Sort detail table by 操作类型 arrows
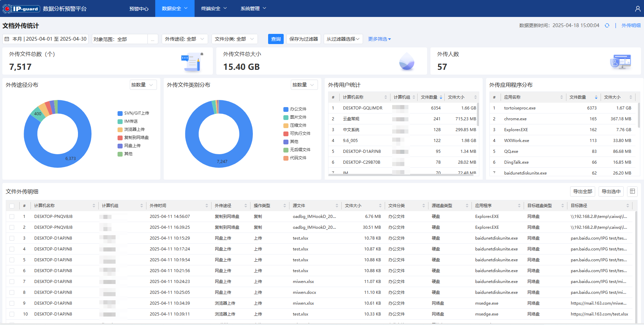This screenshot has height=325, width=644. pos(285,206)
